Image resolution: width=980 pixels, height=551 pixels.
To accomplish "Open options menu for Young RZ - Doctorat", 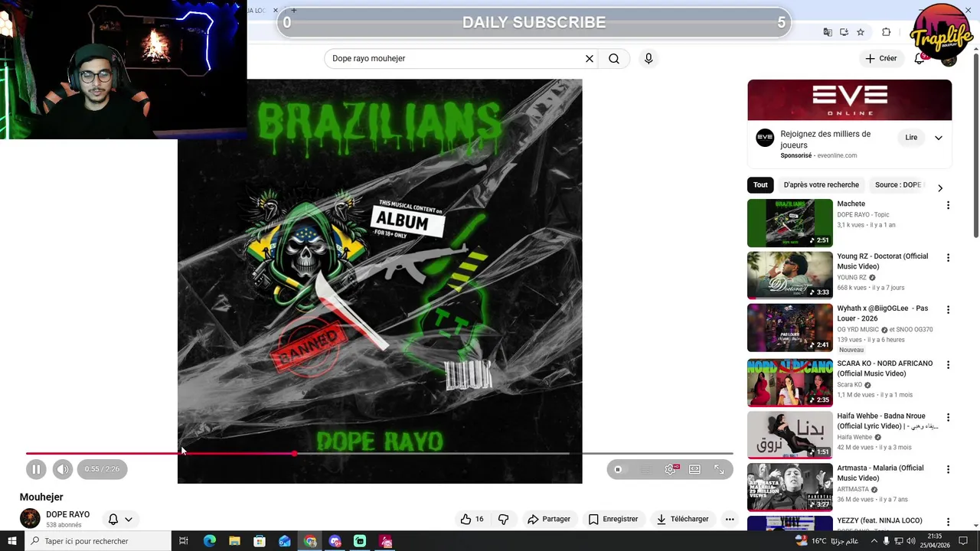I will point(948,258).
